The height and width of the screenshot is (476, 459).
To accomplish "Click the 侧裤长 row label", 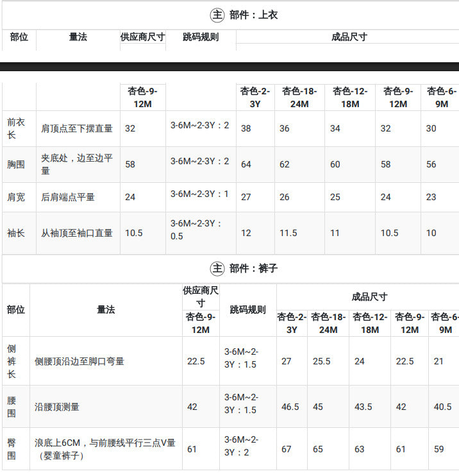I will tap(12, 361).
